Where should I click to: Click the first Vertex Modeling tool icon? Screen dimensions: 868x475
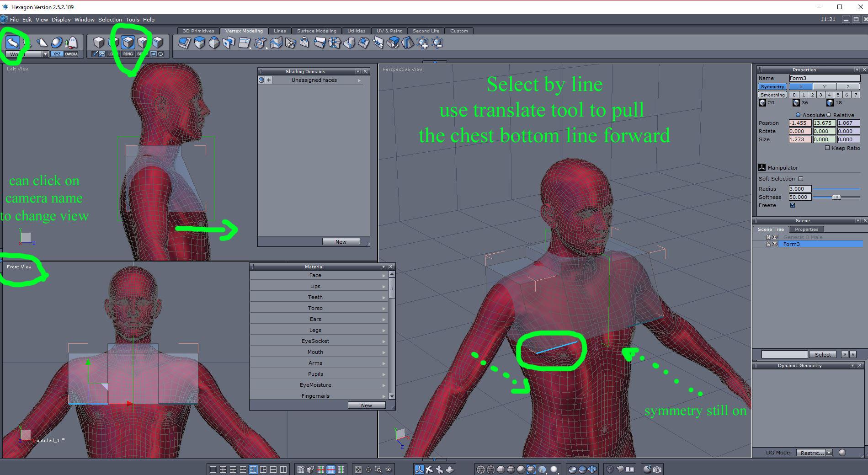click(184, 43)
